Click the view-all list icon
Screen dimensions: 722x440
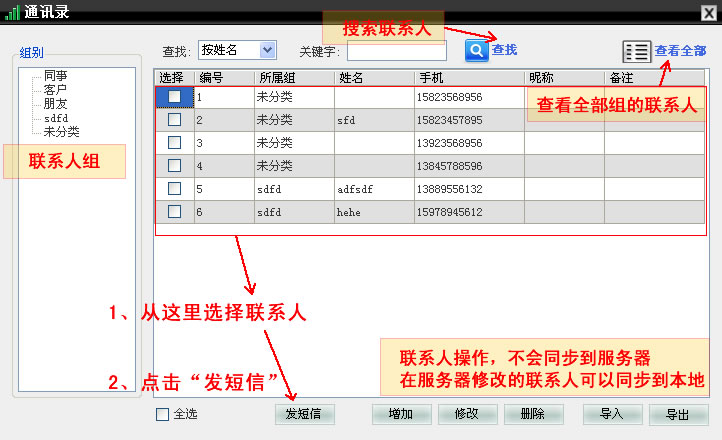click(636, 51)
